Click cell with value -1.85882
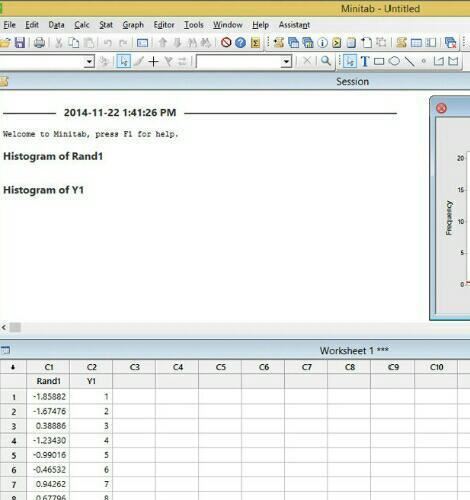The image size is (470, 500). coord(48,396)
